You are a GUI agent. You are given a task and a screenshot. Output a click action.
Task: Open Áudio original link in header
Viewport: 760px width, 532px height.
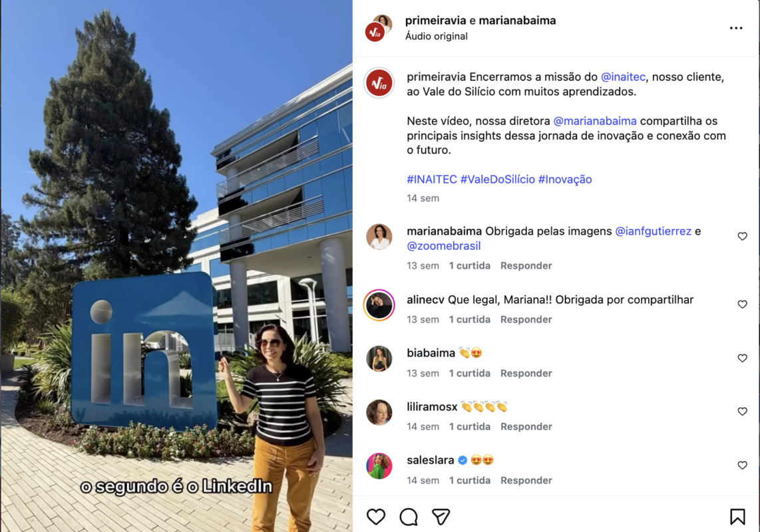tap(436, 37)
